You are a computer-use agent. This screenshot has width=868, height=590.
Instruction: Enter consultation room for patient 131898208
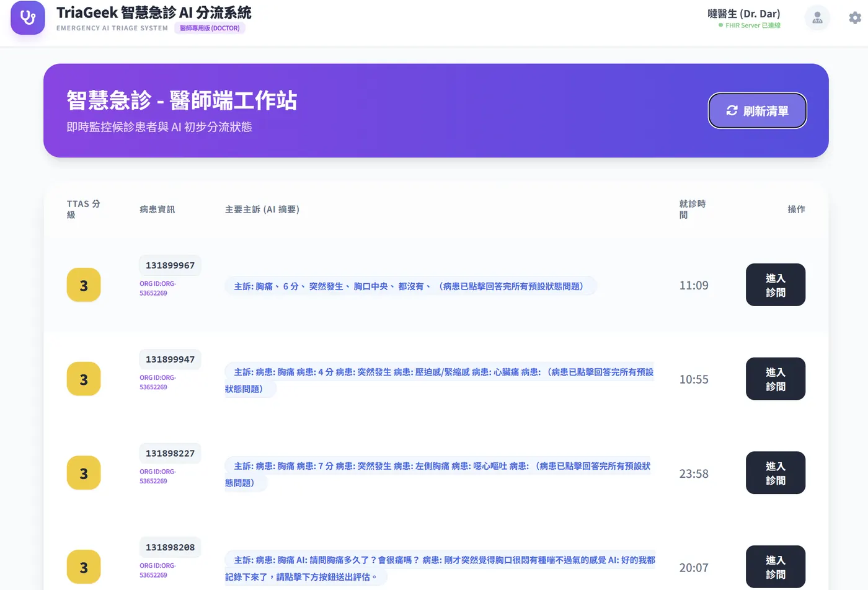click(x=775, y=566)
